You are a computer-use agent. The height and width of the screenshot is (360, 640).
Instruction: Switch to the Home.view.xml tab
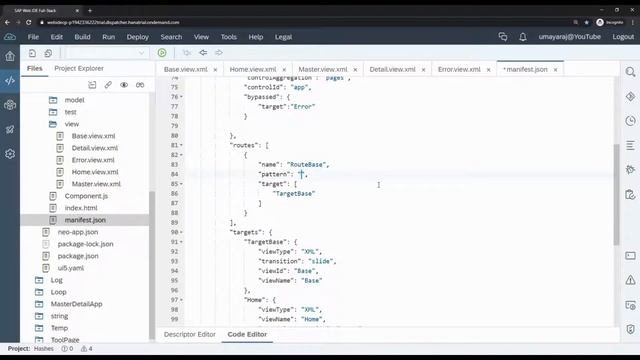click(253, 69)
